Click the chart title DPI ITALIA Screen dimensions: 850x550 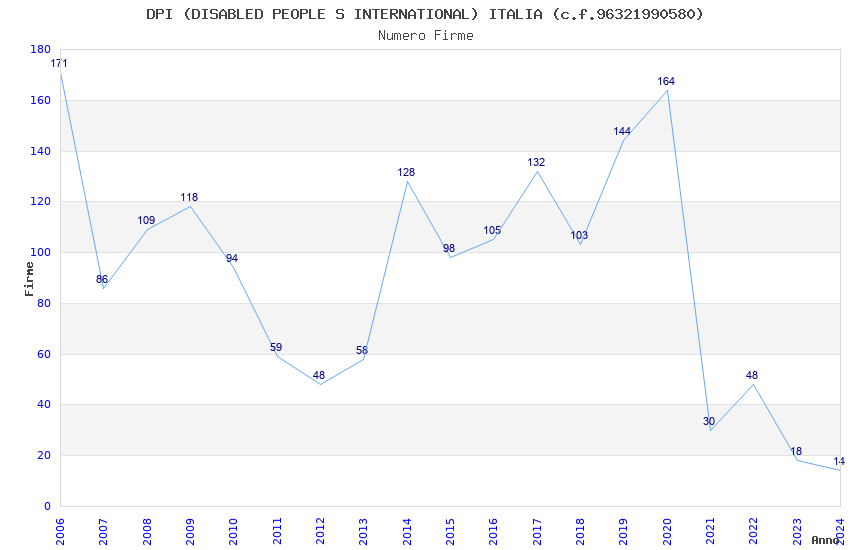coord(424,14)
